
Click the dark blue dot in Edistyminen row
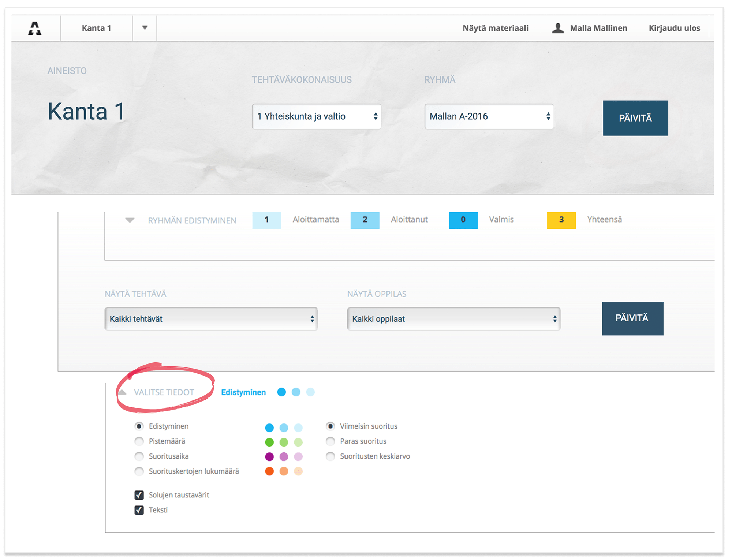[x=269, y=428]
